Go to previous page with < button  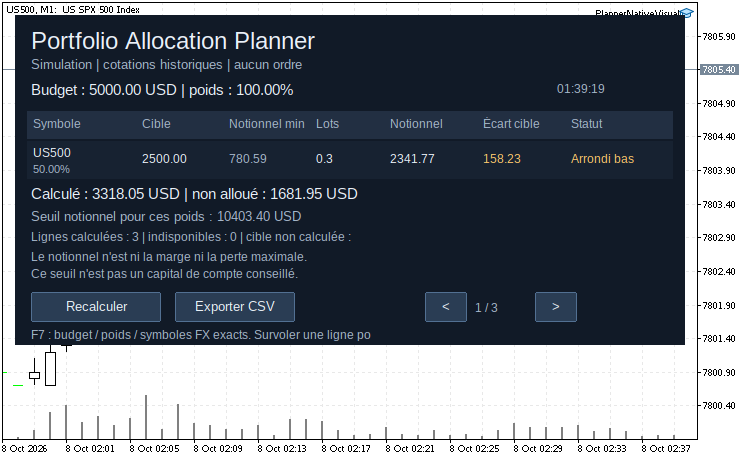(446, 307)
